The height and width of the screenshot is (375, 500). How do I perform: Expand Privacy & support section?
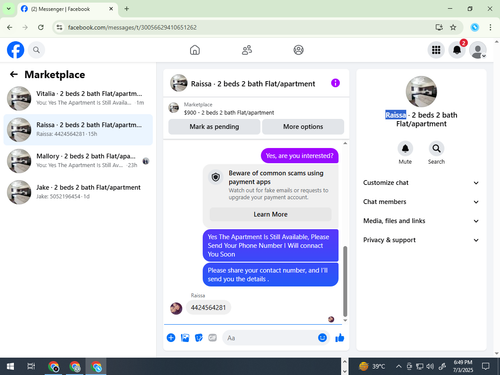(x=421, y=240)
